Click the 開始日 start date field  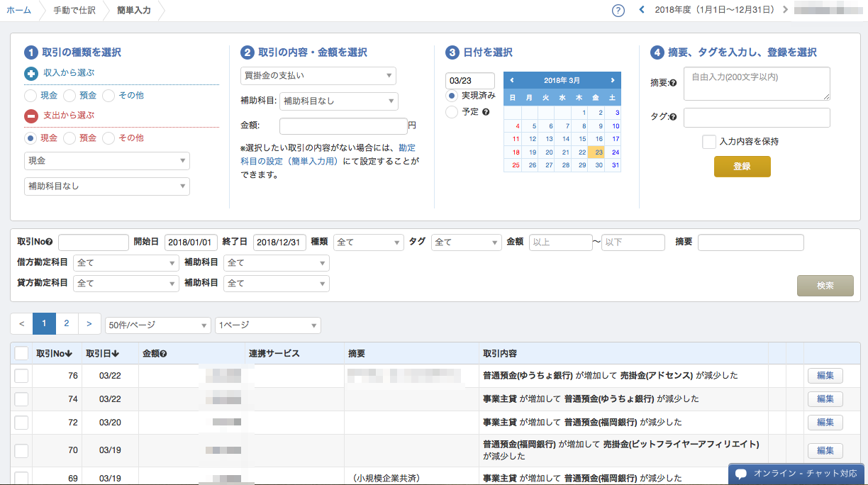(191, 242)
